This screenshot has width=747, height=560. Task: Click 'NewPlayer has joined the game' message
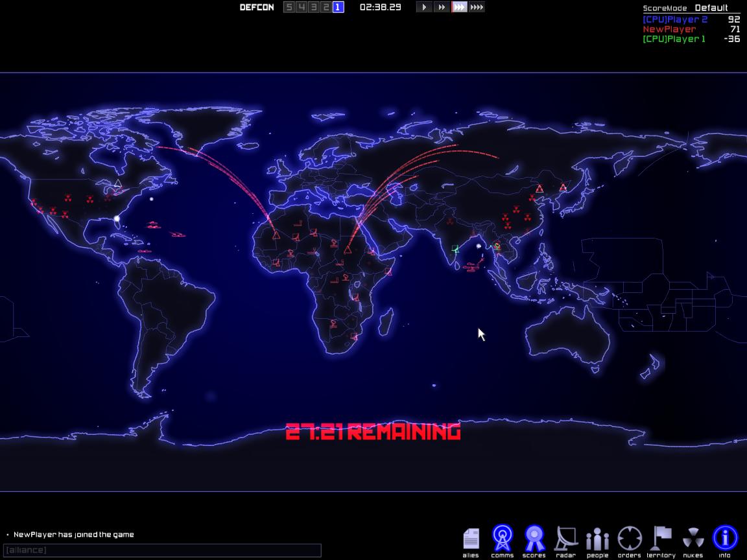74,534
